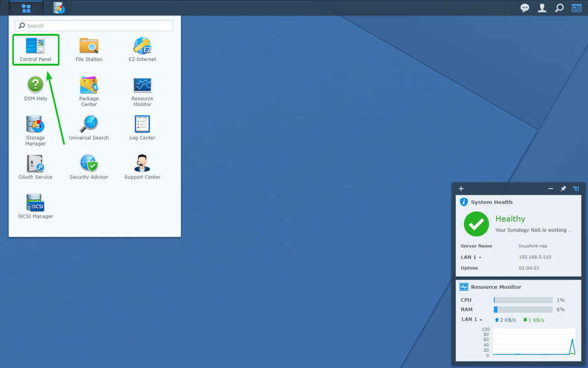
Task: Open Log Center
Action: [142, 128]
